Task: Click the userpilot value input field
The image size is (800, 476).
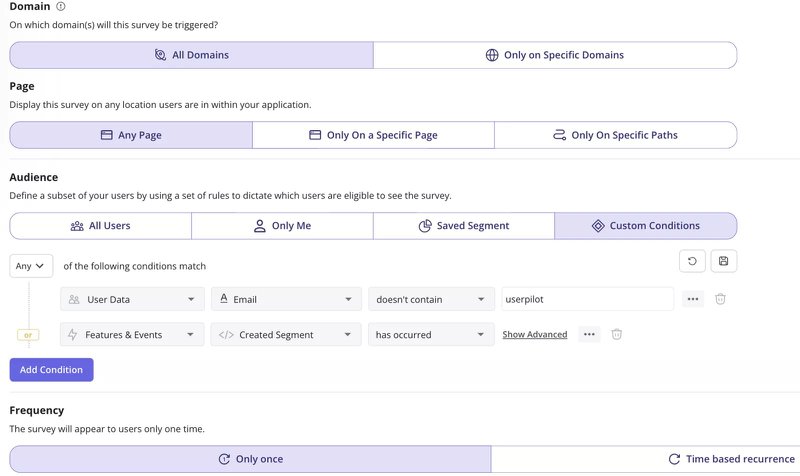Action: click(x=587, y=299)
